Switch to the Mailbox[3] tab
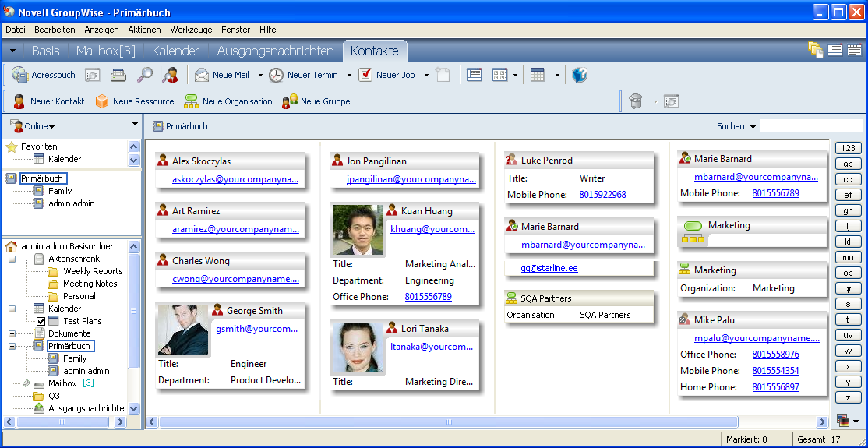 (x=106, y=51)
